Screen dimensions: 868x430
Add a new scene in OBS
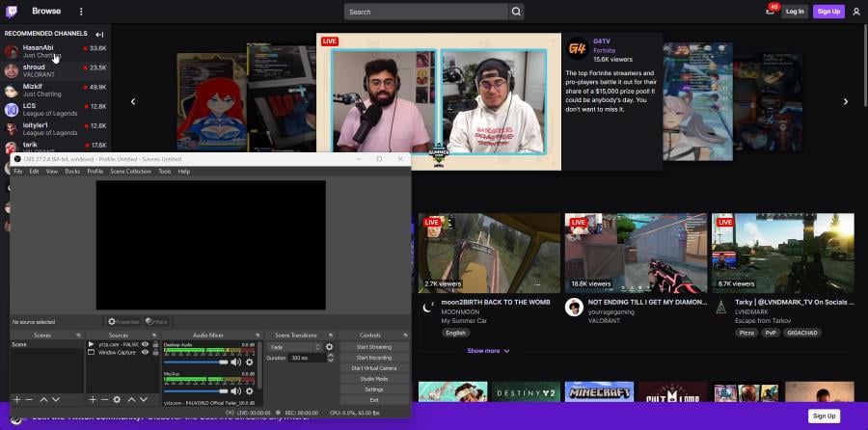tap(16, 399)
